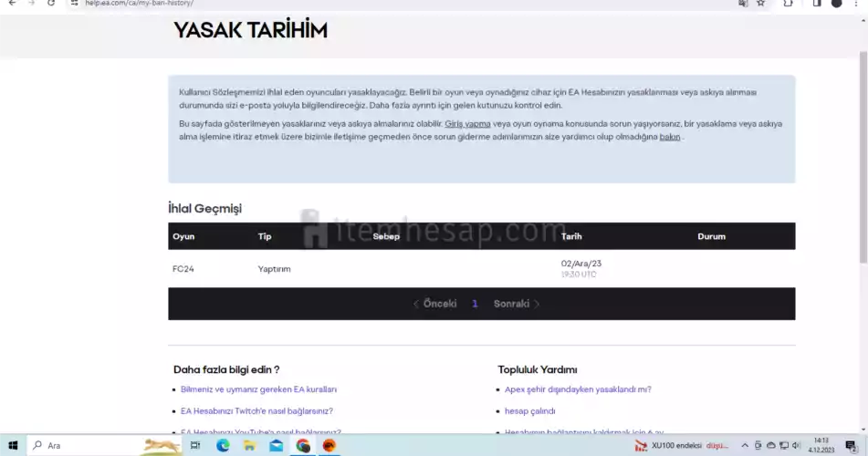Go to the Önceki previous page
868x456 pixels.
click(x=434, y=304)
